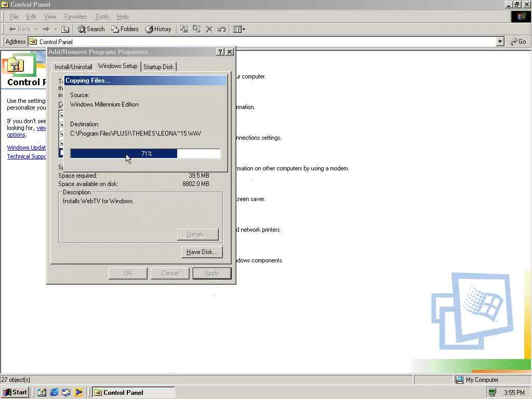Follow the Windows Update link

click(26, 148)
